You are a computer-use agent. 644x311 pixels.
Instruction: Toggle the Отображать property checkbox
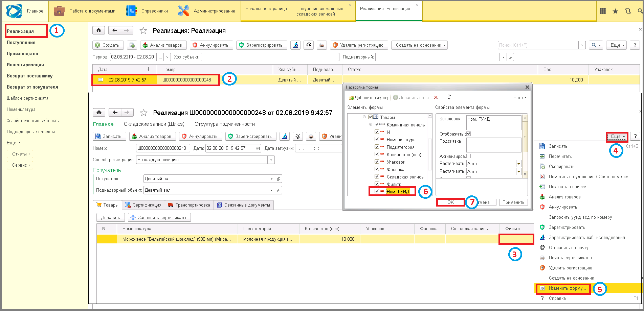[469, 134]
